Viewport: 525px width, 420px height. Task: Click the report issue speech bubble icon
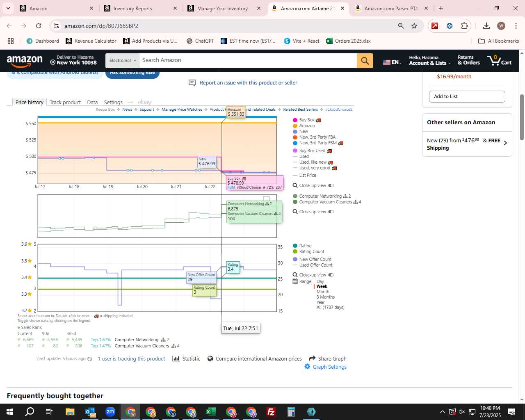click(192, 83)
